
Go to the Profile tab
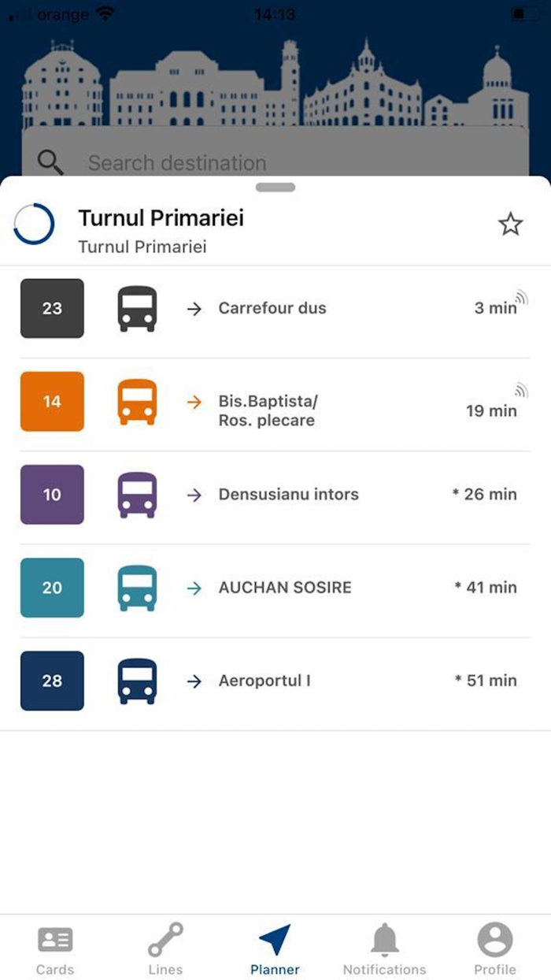tap(495, 943)
